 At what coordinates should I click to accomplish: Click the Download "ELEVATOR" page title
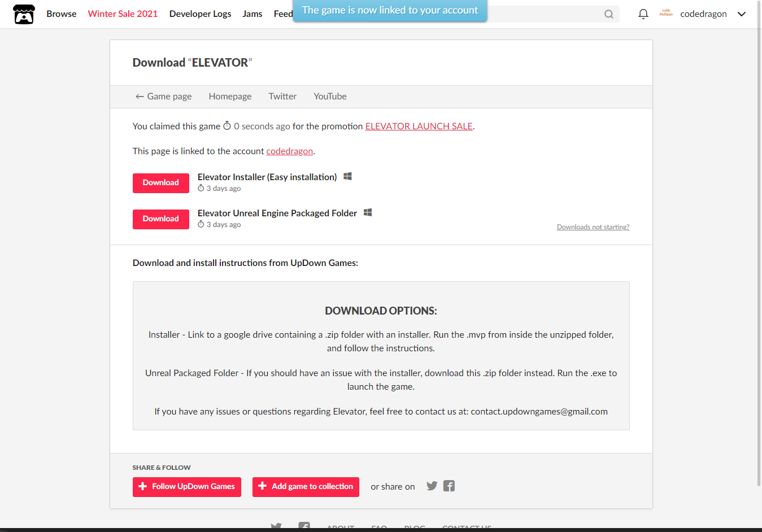pyautogui.click(x=192, y=63)
